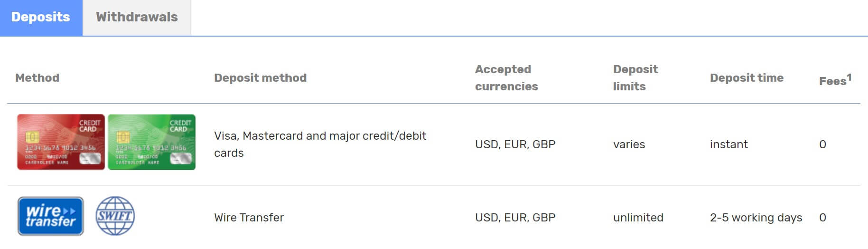
Task: Click the card row's USD, EUR, GBP currencies
Action: (x=515, y=144)
